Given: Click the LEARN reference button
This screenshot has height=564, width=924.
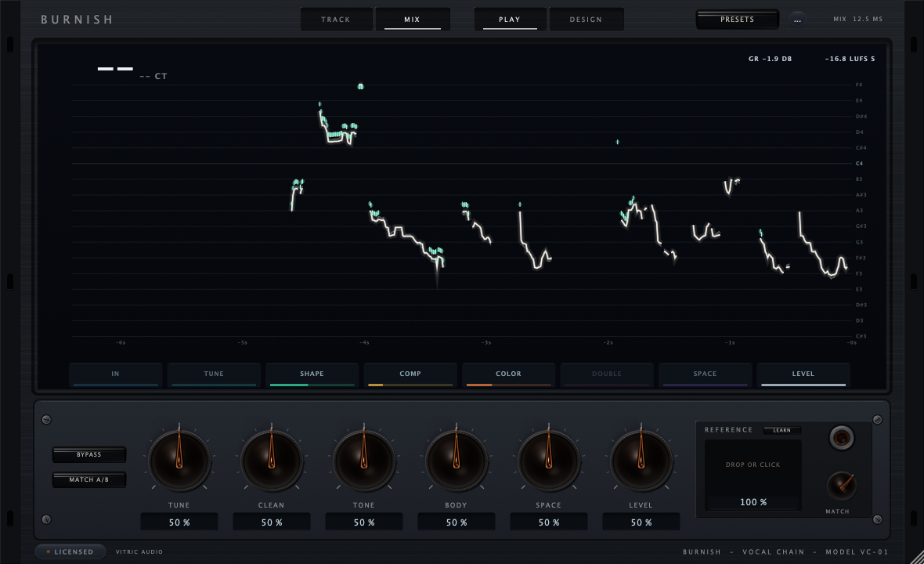Looking at the screenshot, I should click(x=782, y=430).
